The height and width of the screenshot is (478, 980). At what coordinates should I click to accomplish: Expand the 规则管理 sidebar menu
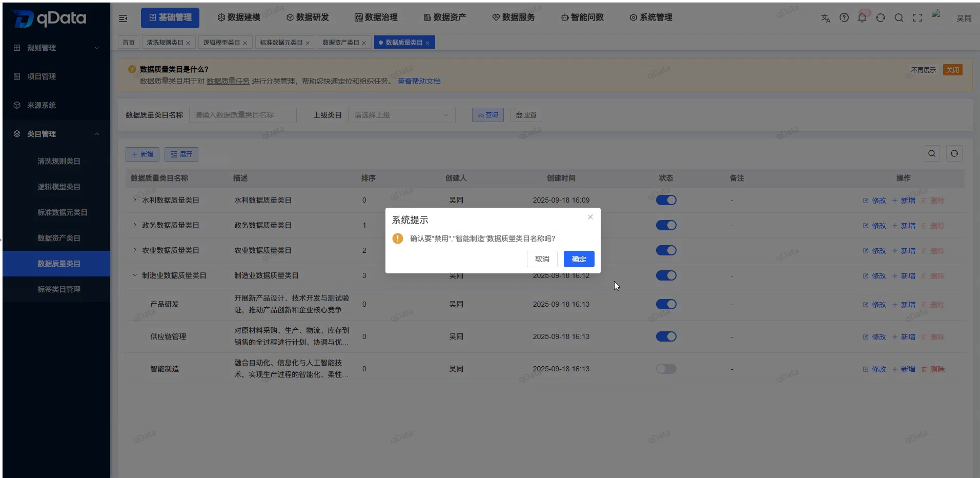click(x=56, y=48)
